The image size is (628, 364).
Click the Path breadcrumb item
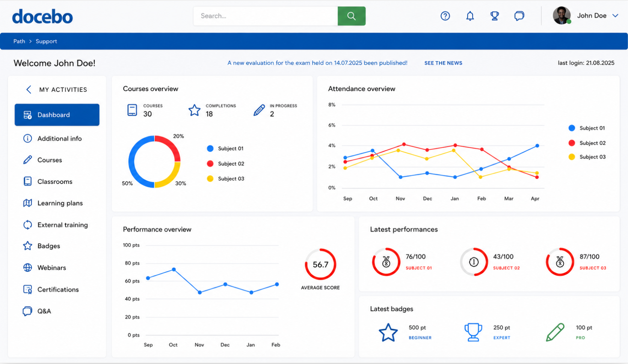(x=19, y=41)
